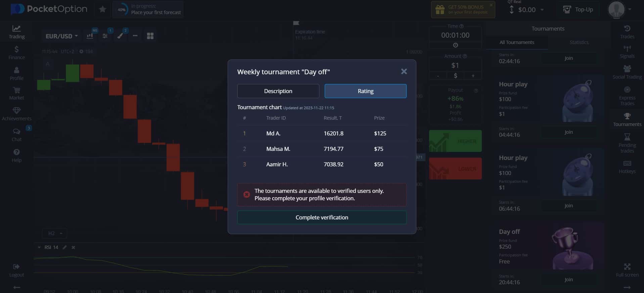Open the Help sidebar item
644x293 pixels.
(16, 156)
